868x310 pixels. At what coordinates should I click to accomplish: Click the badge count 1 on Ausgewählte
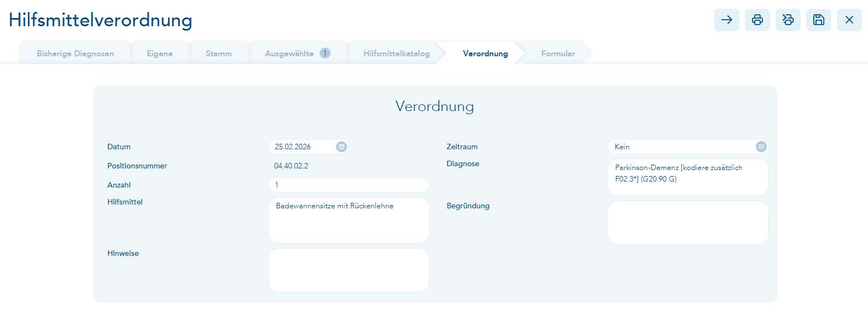325,53
